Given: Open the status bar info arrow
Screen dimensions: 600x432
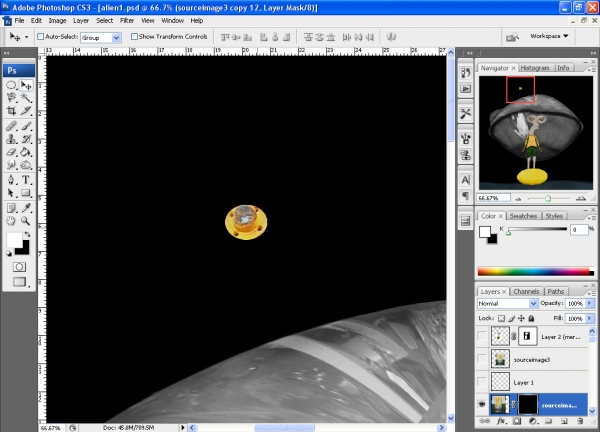Looking at the screenshot, I should (183, 427).
